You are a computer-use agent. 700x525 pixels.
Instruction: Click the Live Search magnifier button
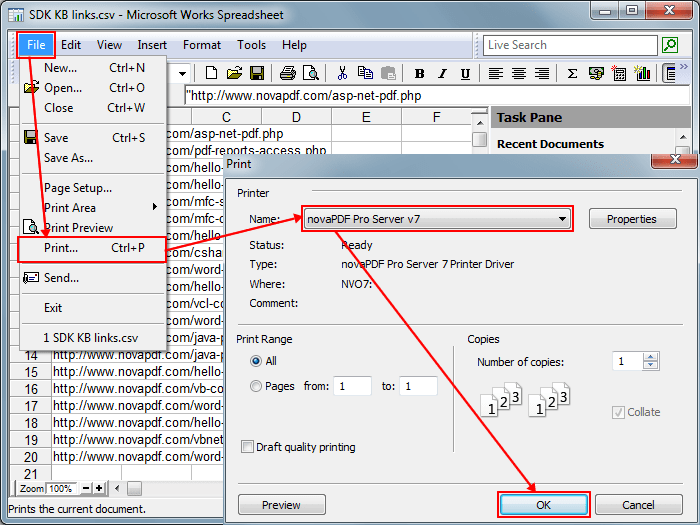(670, 45)
